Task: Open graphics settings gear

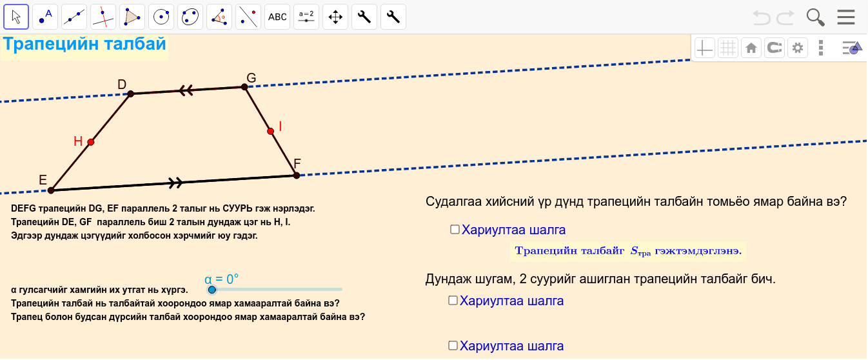Action: pyautogui.click(x=798, y=47)
